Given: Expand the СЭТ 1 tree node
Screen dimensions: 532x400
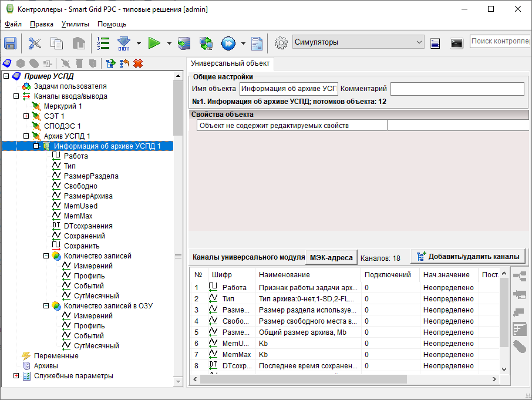Looking at the screenshot, I should [26, 116].
